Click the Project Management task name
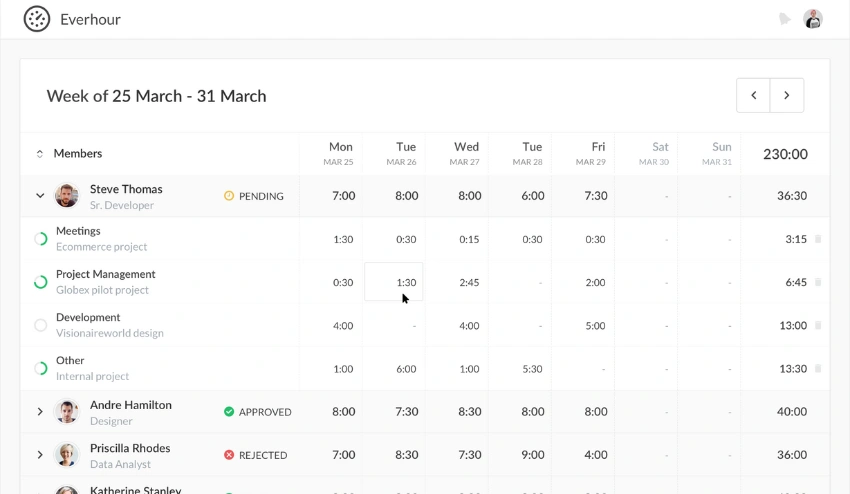850x494 pixels. [x=106, y=274]
